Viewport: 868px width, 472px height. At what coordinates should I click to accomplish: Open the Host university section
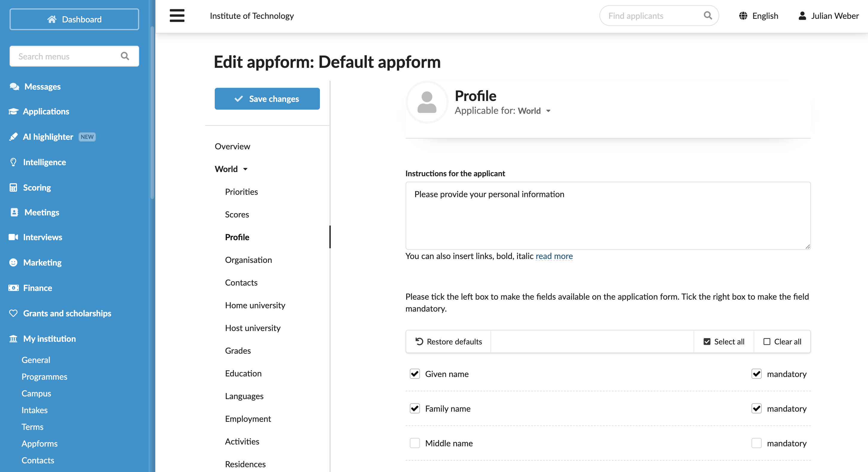tap(253, 328)
